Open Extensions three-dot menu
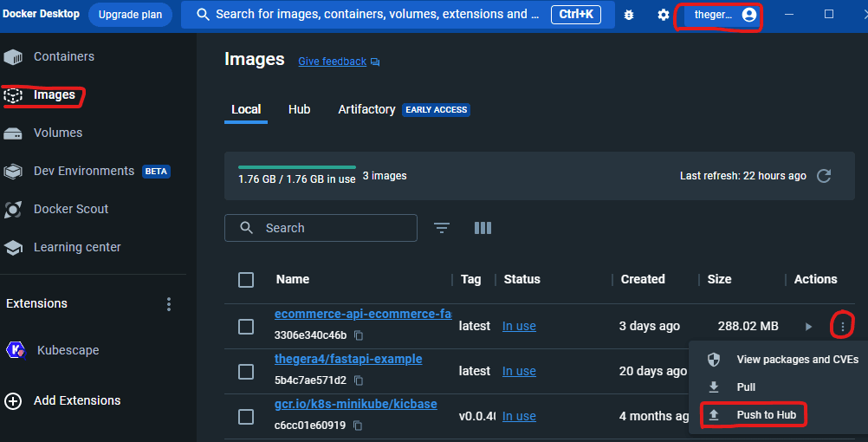Image resolution: width=868 pixels, height=442 pixels. tap(169, 304)
